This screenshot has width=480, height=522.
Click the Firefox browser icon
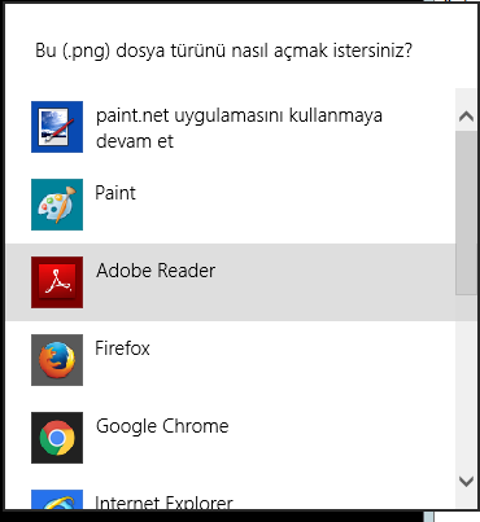pos(57,360)
